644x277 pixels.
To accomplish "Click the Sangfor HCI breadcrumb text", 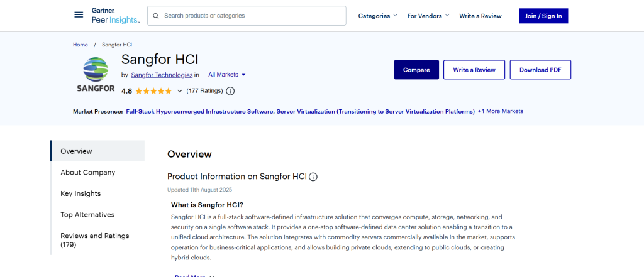I will point(117,45).
